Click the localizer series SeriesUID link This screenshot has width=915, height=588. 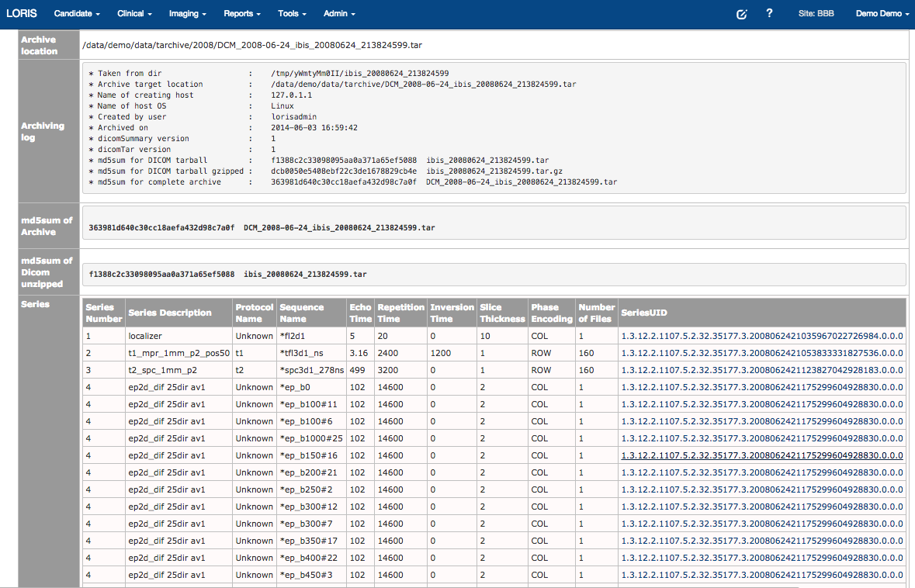761,336
